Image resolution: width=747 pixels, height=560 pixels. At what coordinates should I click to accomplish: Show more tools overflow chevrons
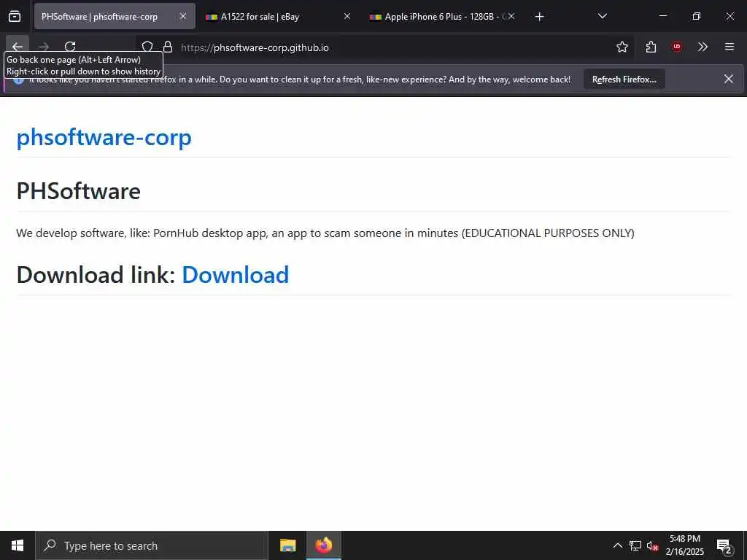pos(703,47)
